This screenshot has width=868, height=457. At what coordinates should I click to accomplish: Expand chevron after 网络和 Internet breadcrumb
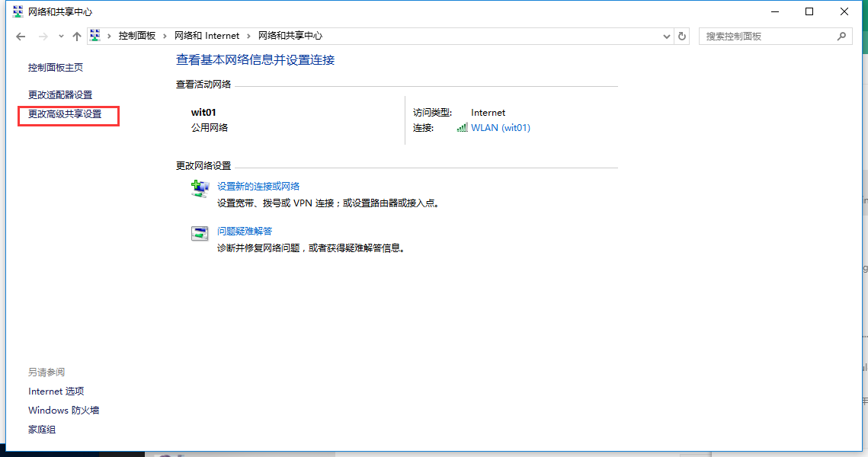tap(248, 36)
